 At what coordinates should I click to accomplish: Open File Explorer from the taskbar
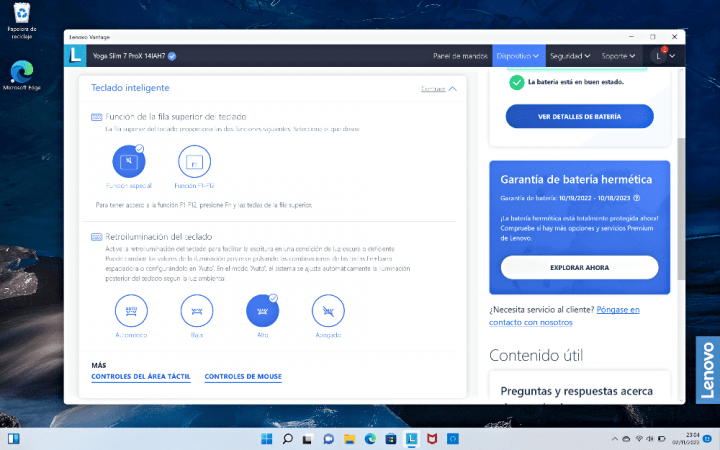tap(349, 439)
